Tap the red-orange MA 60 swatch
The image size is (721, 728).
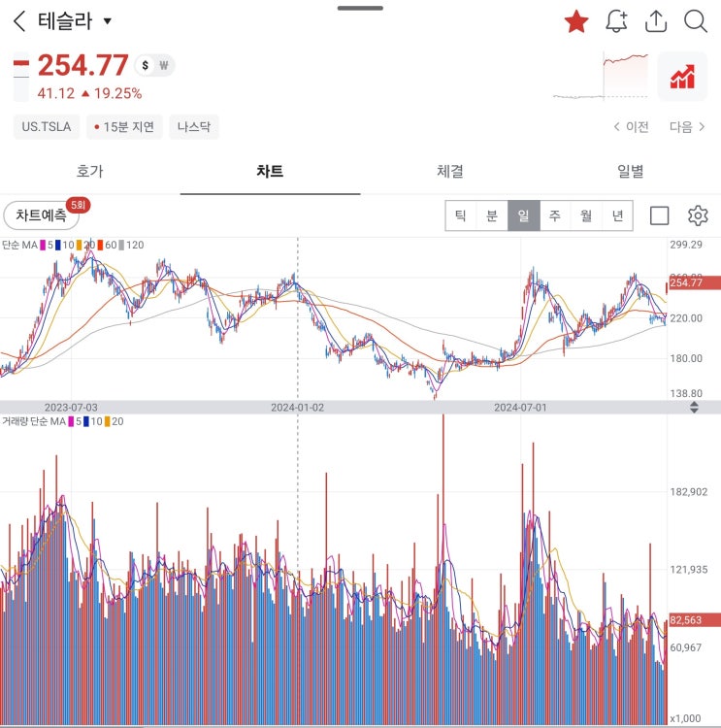click(100, 245)
